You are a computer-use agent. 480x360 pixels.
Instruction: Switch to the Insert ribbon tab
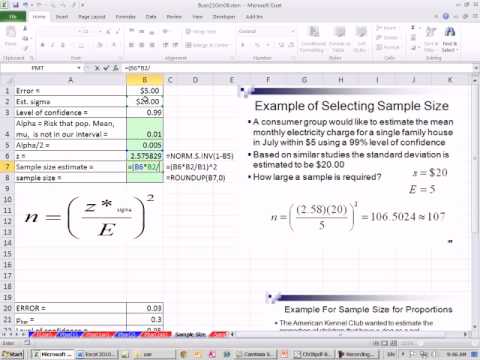62,17
